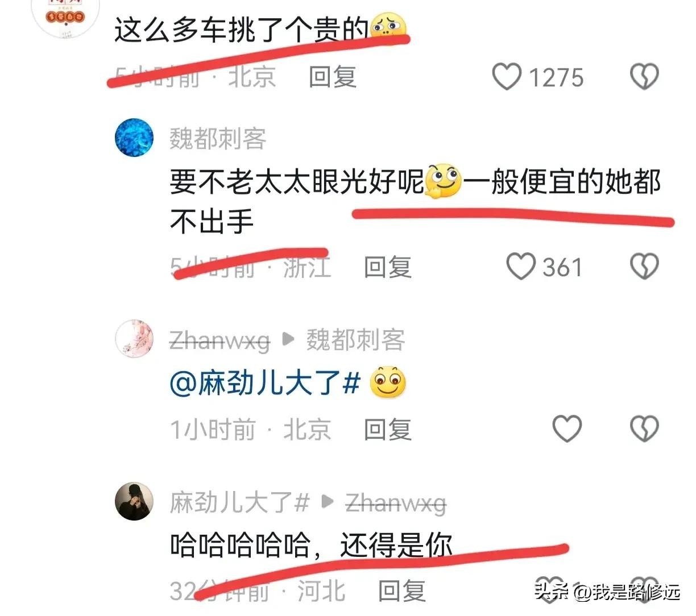Open the 头条 @我是路修远 watermark
This screenshot has height=616, width=696.
coord(607,592)
